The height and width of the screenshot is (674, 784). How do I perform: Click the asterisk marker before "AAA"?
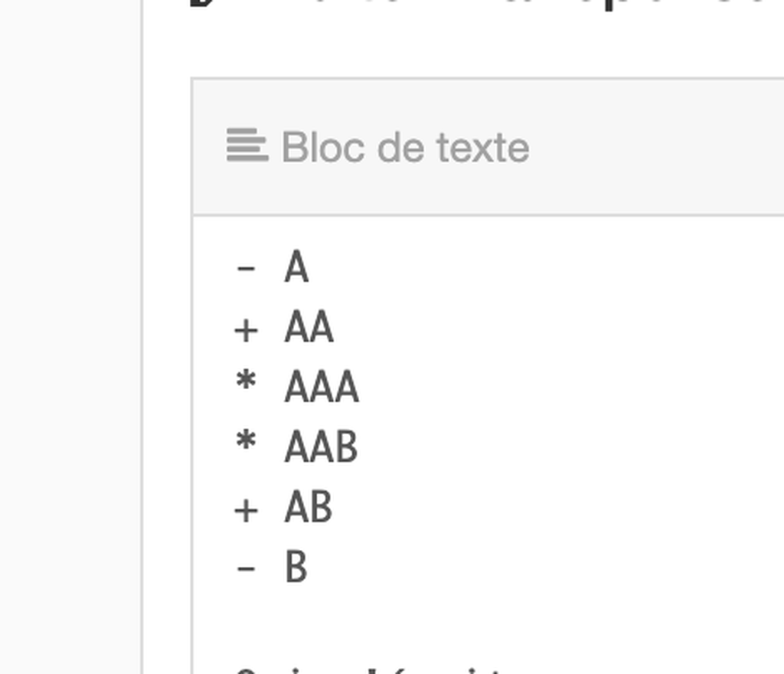[246, 381]
